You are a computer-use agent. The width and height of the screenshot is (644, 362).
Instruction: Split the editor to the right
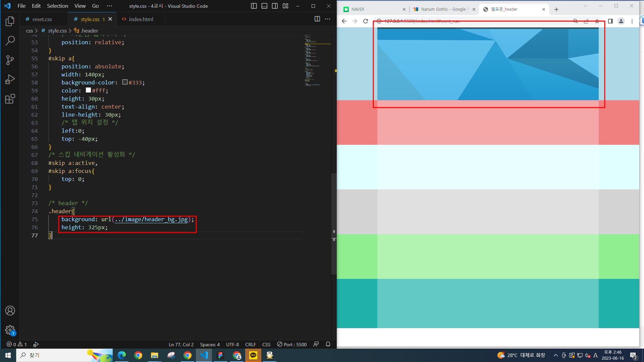click(317, 19)
